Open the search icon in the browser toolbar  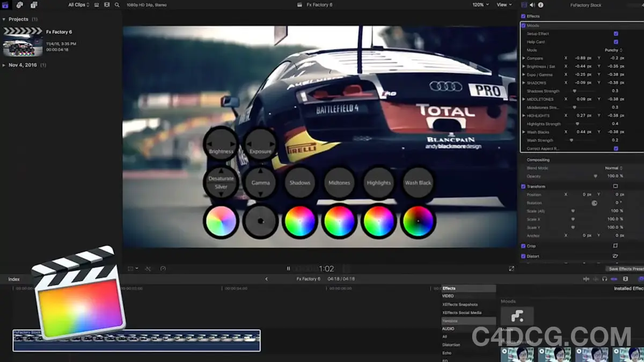pyautogui.click(x=116, y=5)
